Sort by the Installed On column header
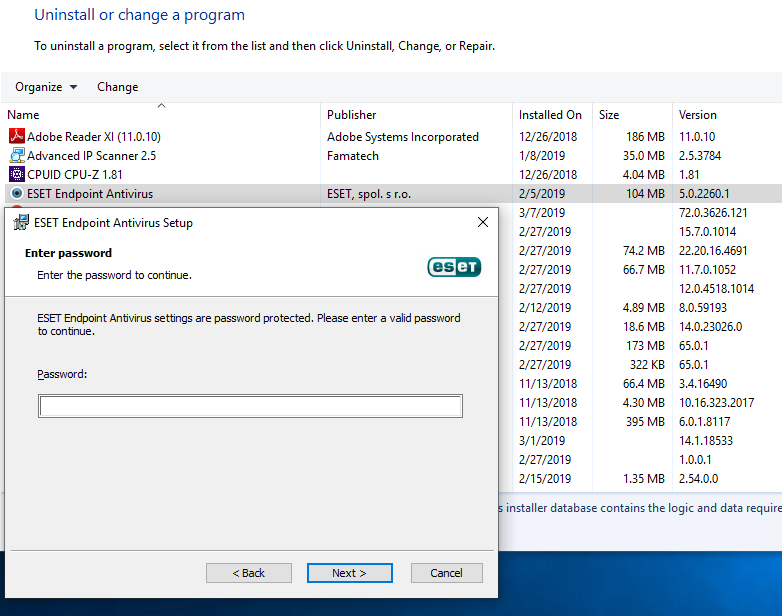The image size is (782, 616). pos(550,115)
